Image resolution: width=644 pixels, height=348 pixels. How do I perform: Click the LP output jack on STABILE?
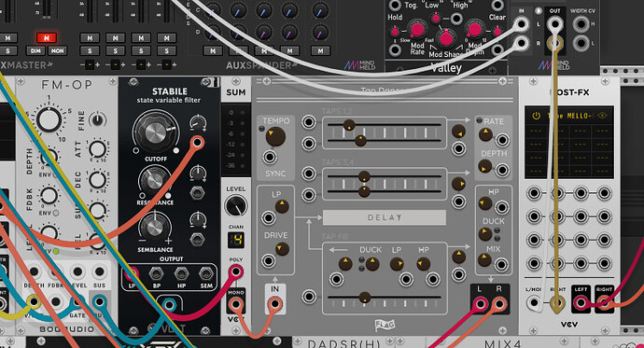[132, 273]
